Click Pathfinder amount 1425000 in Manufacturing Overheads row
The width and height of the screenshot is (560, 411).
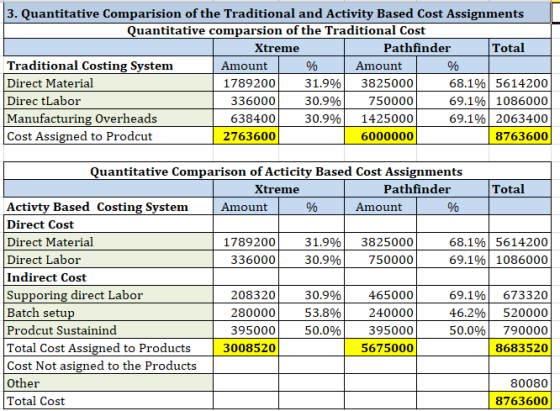(x=380, y=118)
